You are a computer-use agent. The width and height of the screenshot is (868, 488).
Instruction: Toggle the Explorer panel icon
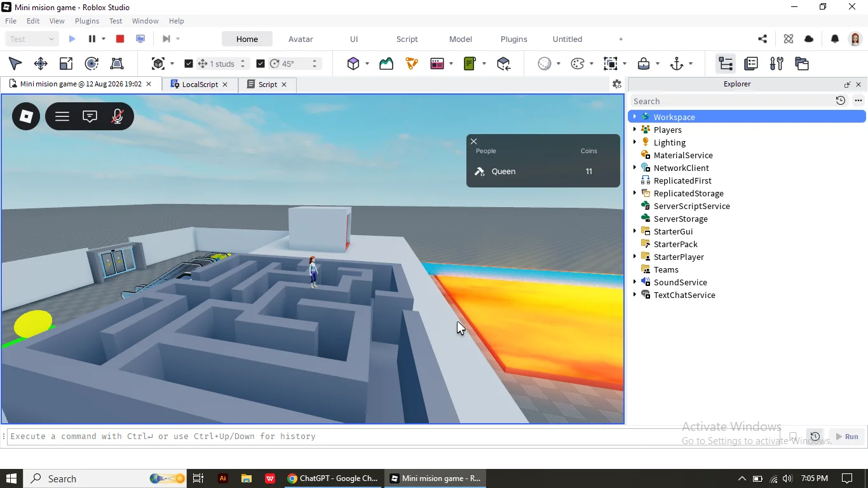[x=726, y=64]
